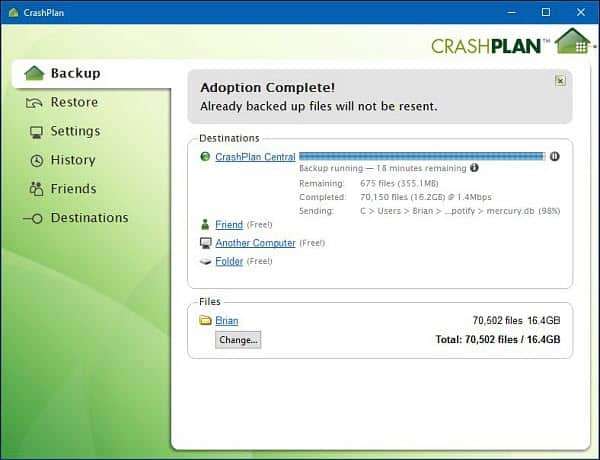The image size is (600, 460).
Task: Click the CrashPlan logo house icon
Action: [573, 41]
